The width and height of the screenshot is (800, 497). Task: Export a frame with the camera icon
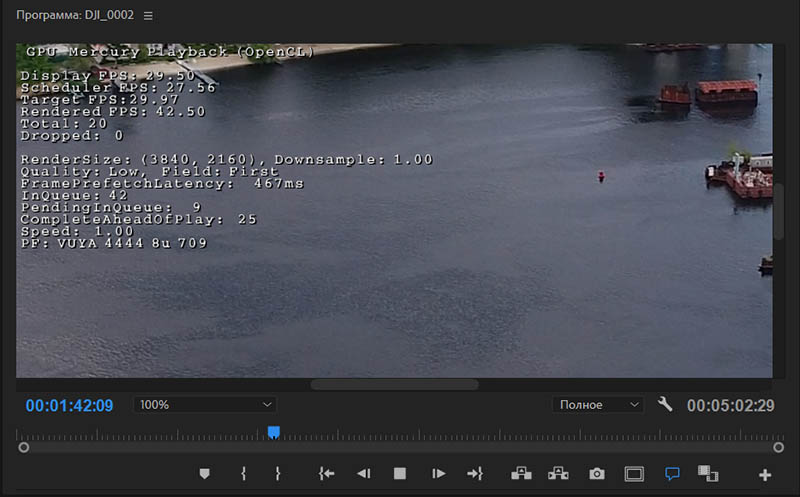(x=597, y=474)
